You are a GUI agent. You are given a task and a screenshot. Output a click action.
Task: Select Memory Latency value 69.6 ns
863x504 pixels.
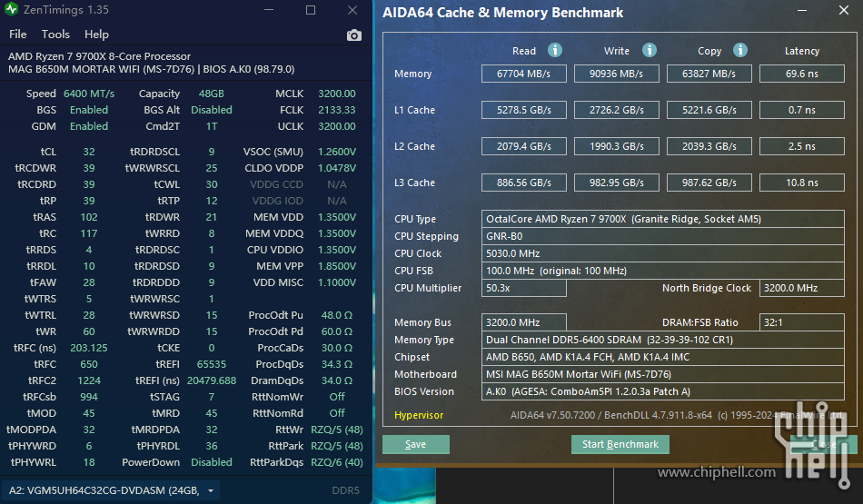[x=802, y=74]
